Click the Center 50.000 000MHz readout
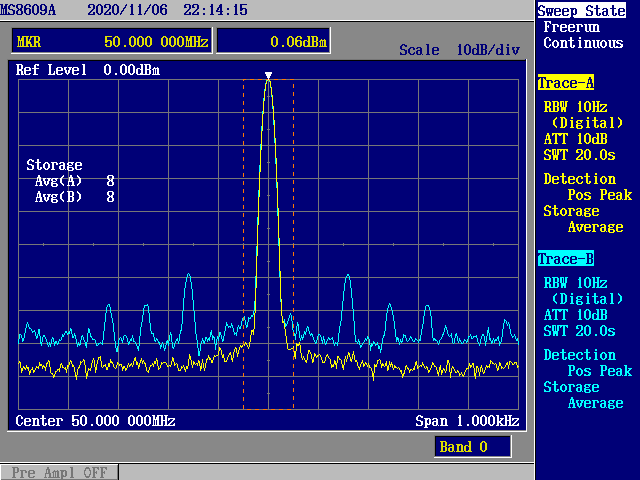 click(95, 421)
